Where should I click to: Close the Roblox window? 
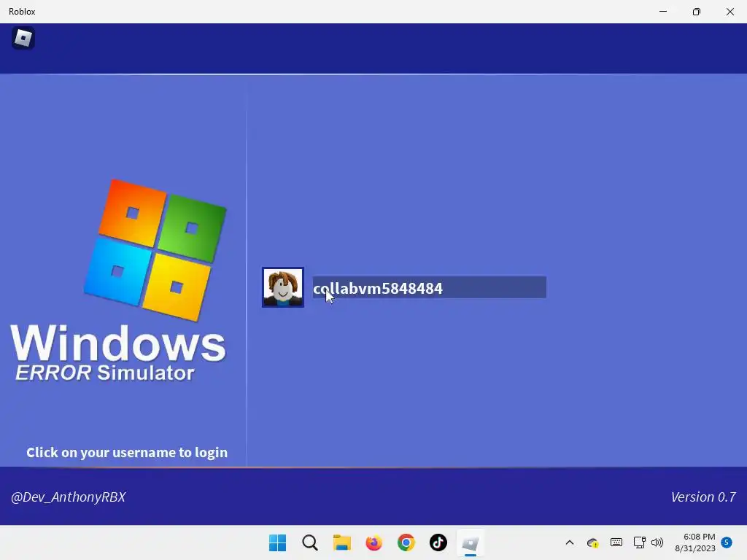[729, 12]
